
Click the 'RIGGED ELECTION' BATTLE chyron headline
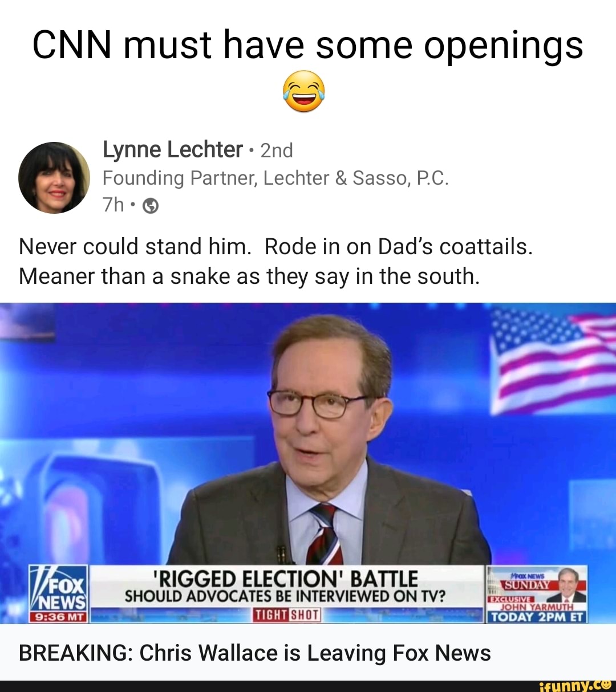[286, 579]
